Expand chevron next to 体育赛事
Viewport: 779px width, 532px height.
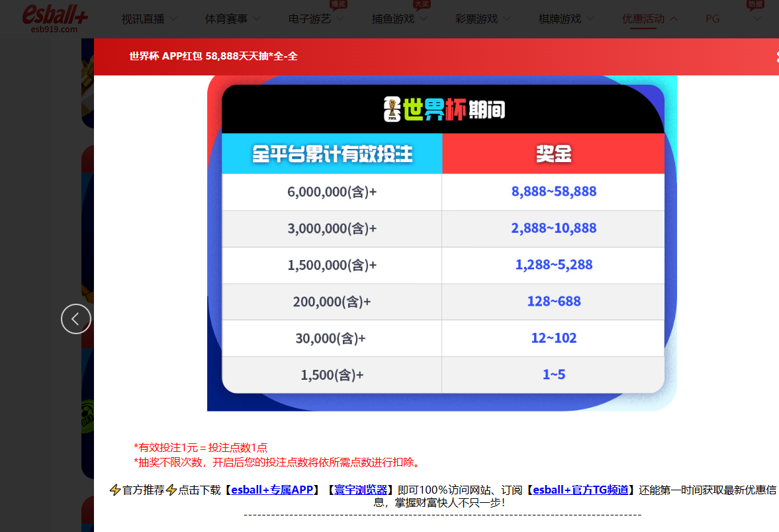pos(257,19)
